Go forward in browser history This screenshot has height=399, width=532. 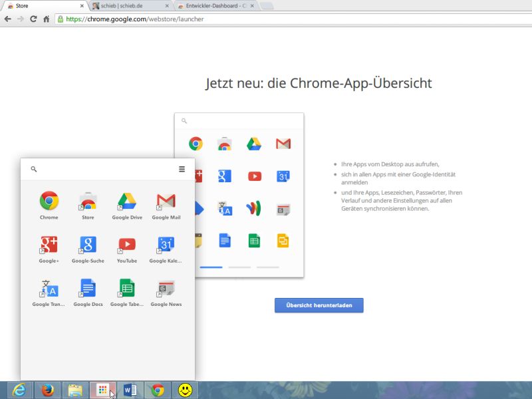21,19
